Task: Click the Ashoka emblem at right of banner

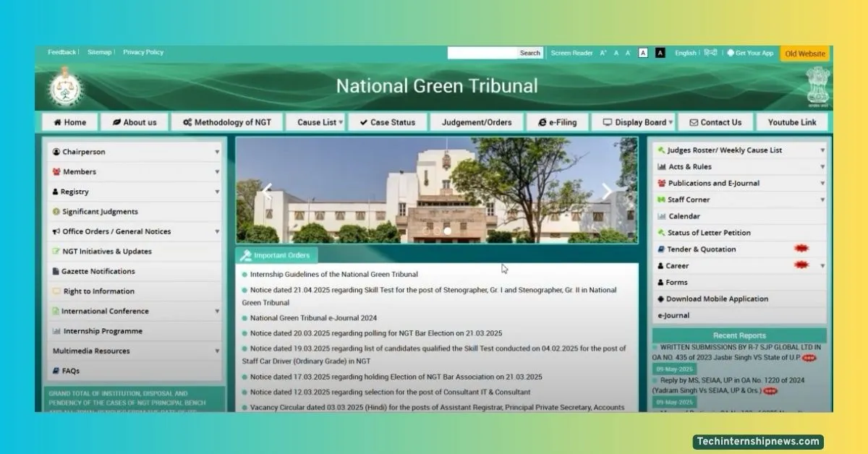Action: [817, 86]
